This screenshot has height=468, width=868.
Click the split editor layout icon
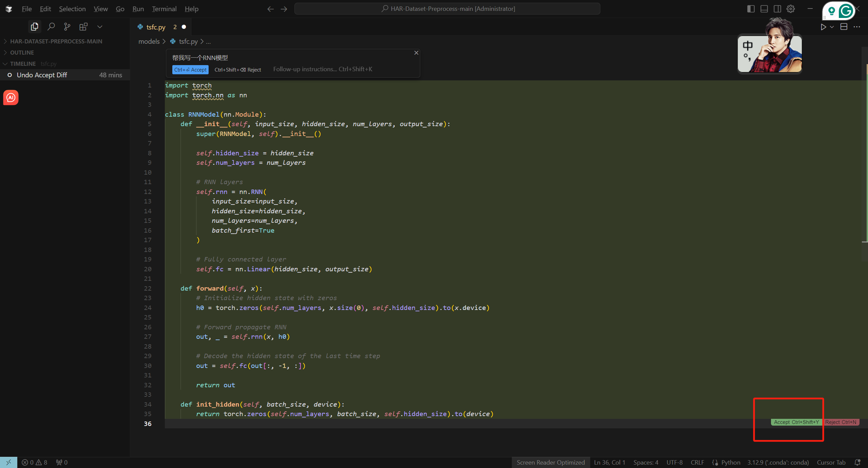tap(844, 27)
